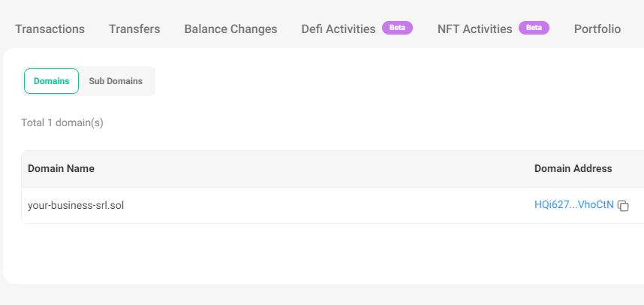Click the Total 1 domain(s) label
The height and width of the screenshot is (305, 644).
(62, 122)
